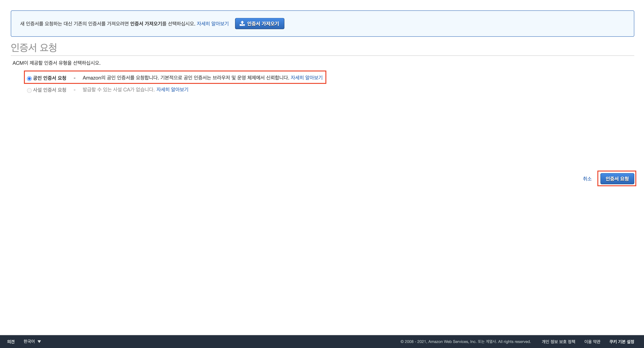Click the copyright Amazon Web Services text
Screen dimensions: 644x348
coord(465,342)
